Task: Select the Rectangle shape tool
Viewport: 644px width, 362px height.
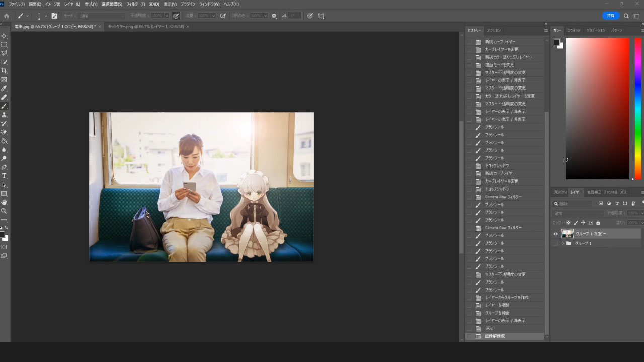Action: tap(4, 194)
